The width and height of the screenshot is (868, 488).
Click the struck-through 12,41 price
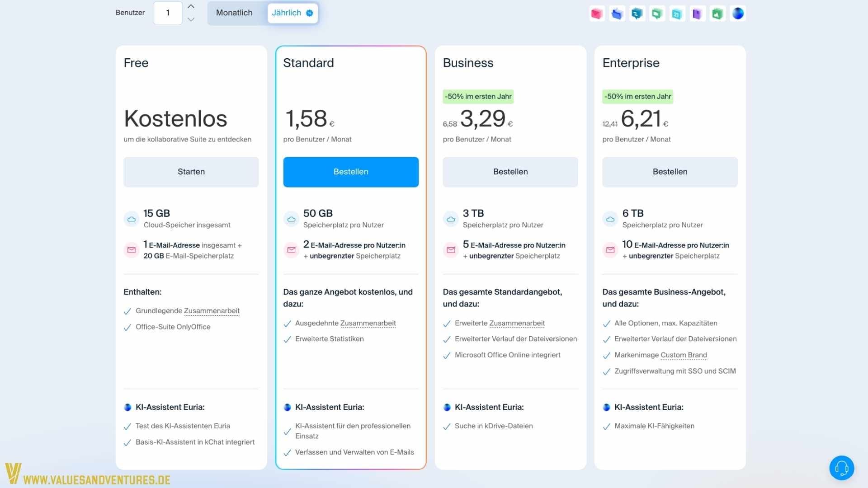click(610, 124)
